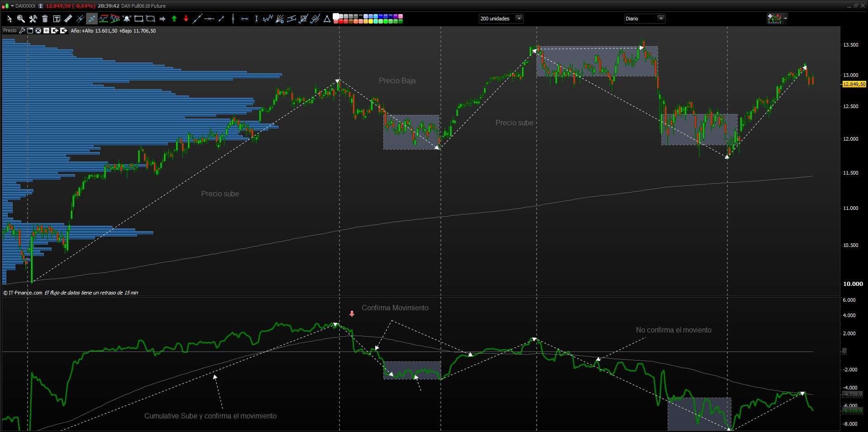
Task: Select the support and resistance lines tool
Action: click(x=104, y=19)
